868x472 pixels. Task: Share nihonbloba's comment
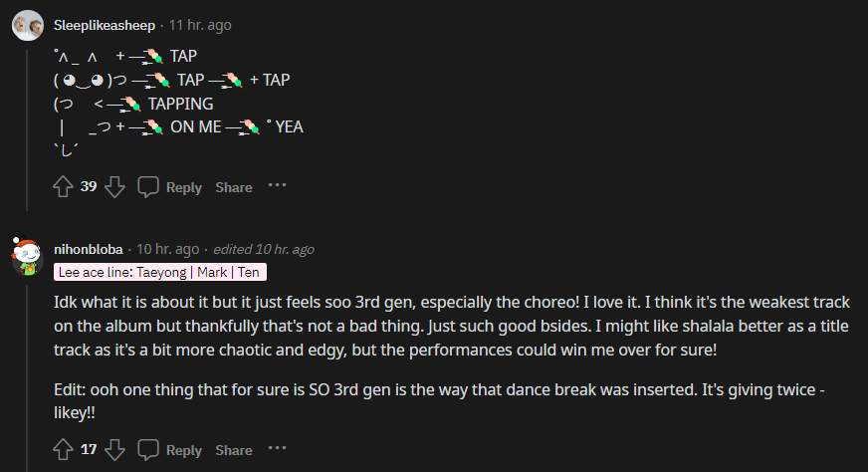(234, 450)
